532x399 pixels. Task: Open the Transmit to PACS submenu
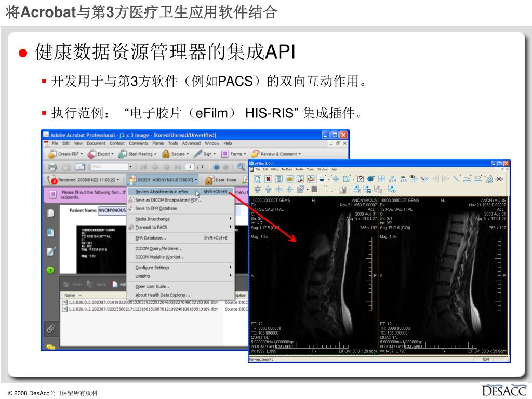pos(181,228)
